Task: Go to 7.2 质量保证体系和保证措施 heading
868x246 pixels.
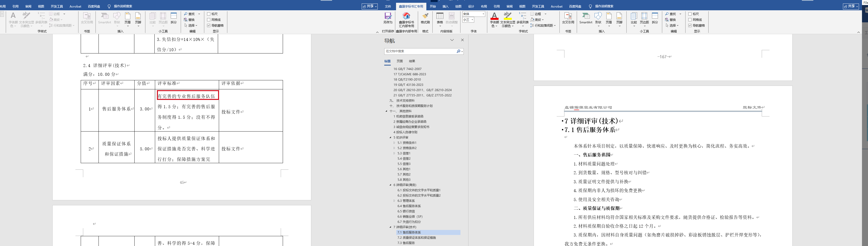Action: click(417, 237)
